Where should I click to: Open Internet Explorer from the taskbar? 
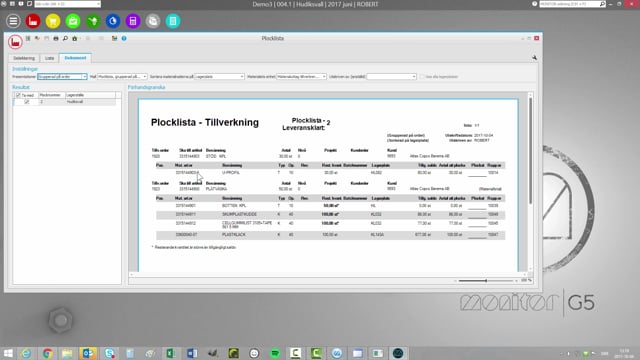(26, 353)
